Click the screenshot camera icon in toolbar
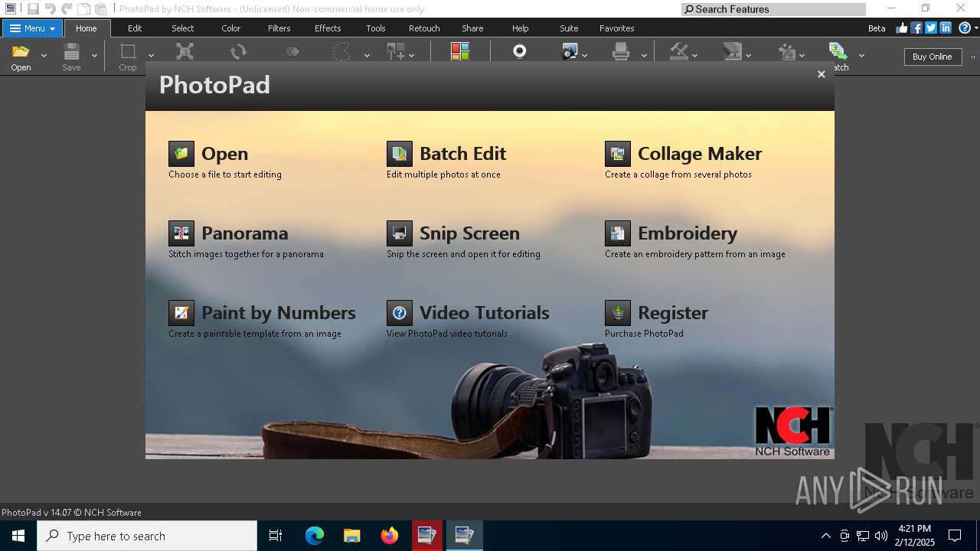The height and width of the screenshot is (551, 980). tap(570, 51)
